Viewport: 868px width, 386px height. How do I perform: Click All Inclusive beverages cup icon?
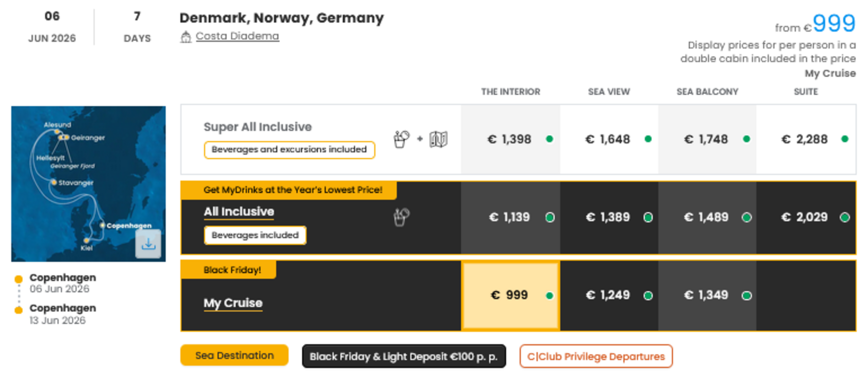click(x=401, y=217)
